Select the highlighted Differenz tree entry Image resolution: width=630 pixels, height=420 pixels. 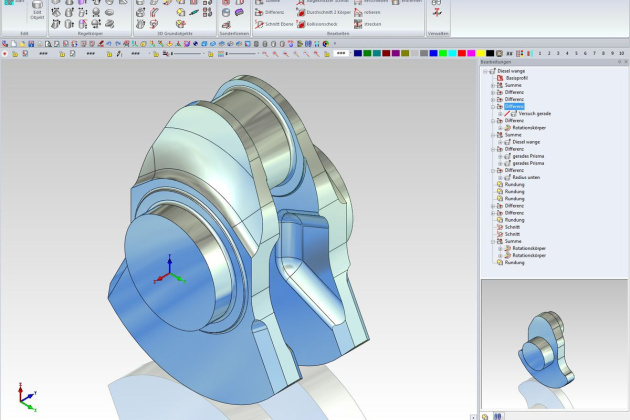514,106
